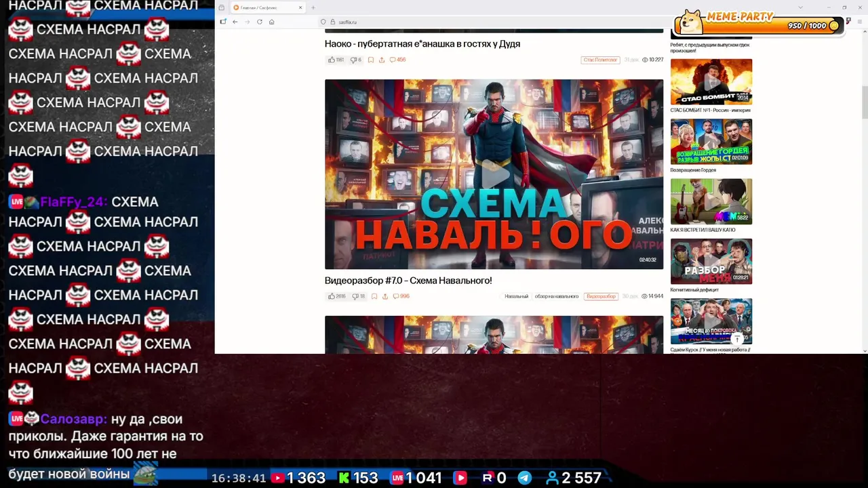
Task: Go forward in the browser
Action: click(x=247, y=22)
